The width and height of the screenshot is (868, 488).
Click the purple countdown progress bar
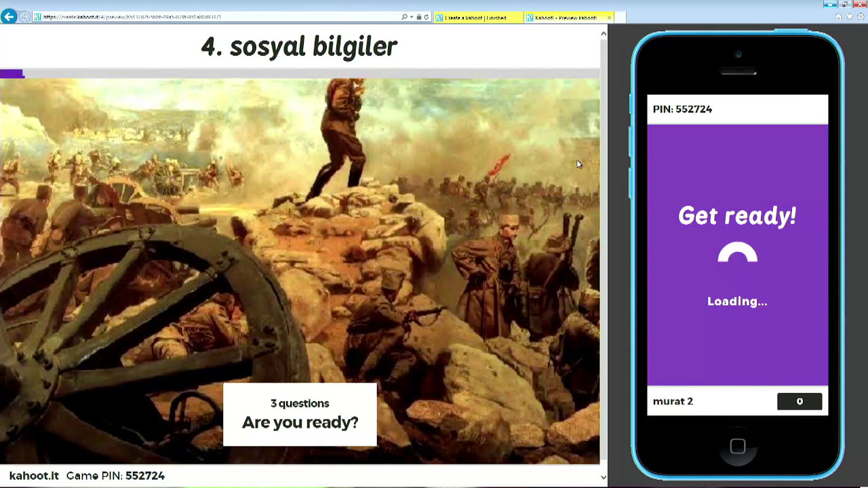coord(12,74)
